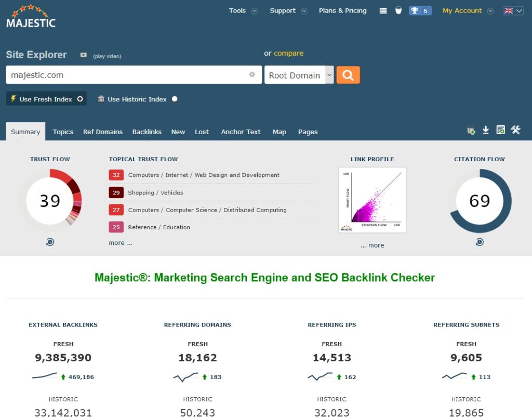
Task: Open the UK flag language selector
Action: point(513,11)
